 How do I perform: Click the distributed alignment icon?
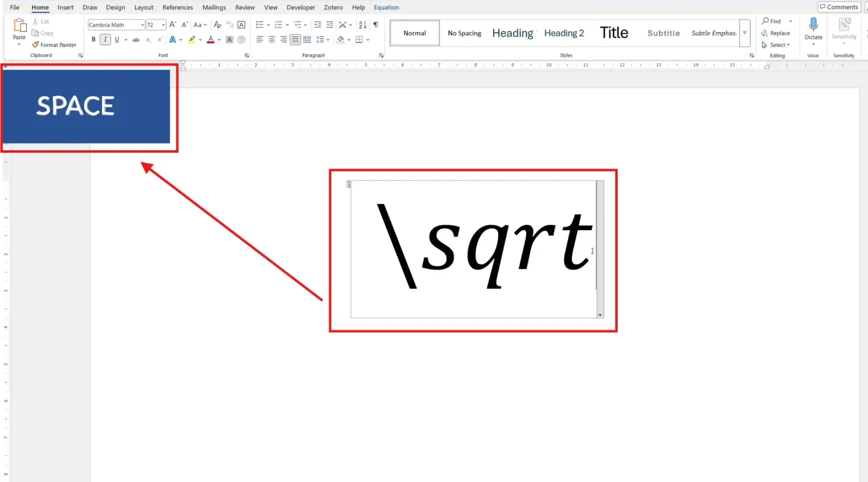[x=307, y=40]
